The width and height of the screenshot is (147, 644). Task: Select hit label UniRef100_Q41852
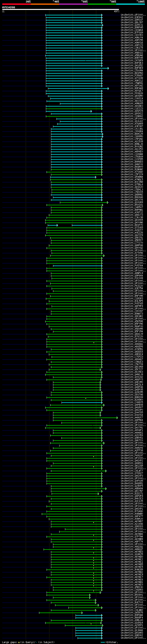tap(132, 65)
